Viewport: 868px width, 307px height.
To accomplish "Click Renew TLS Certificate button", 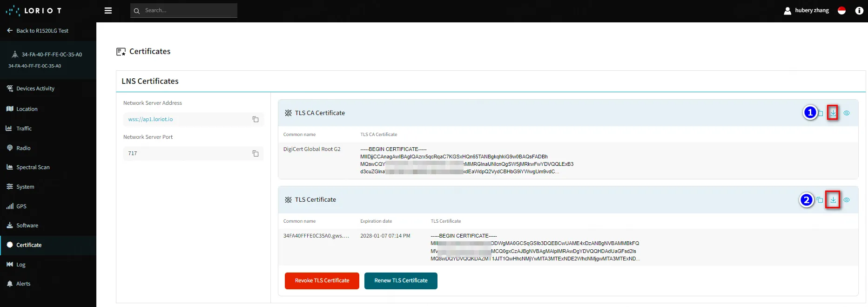I will tap(401, 280).
